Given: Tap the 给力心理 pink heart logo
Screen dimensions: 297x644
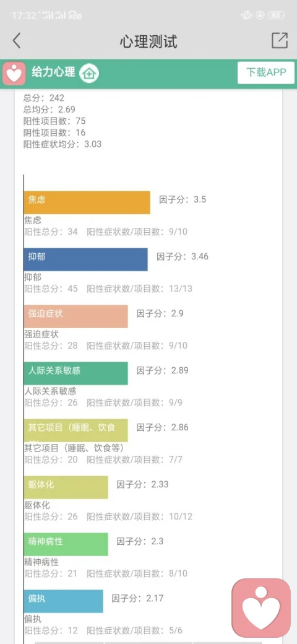Looking at the screenshot, I should coord(14,74).
